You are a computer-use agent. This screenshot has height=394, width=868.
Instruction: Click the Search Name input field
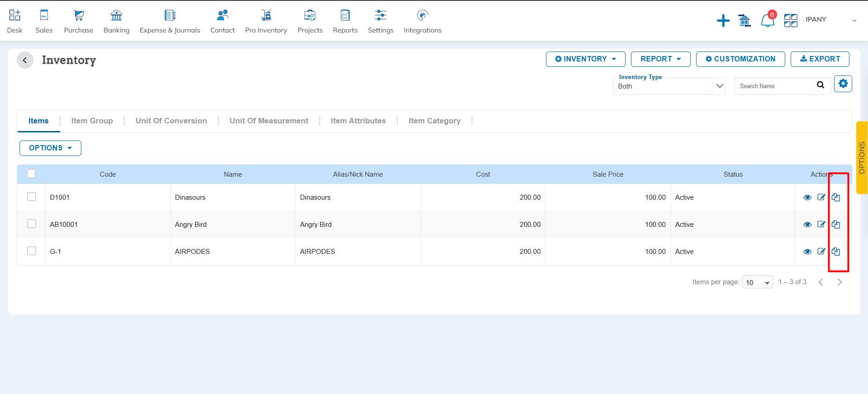[x=774, y=86]
